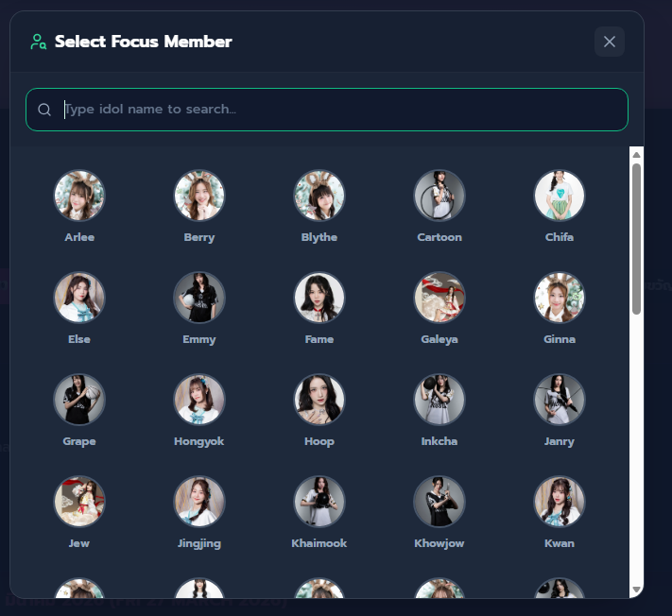Click the name label Khowjow
Viewport: 672px width, 616px height.
point(439,543)
